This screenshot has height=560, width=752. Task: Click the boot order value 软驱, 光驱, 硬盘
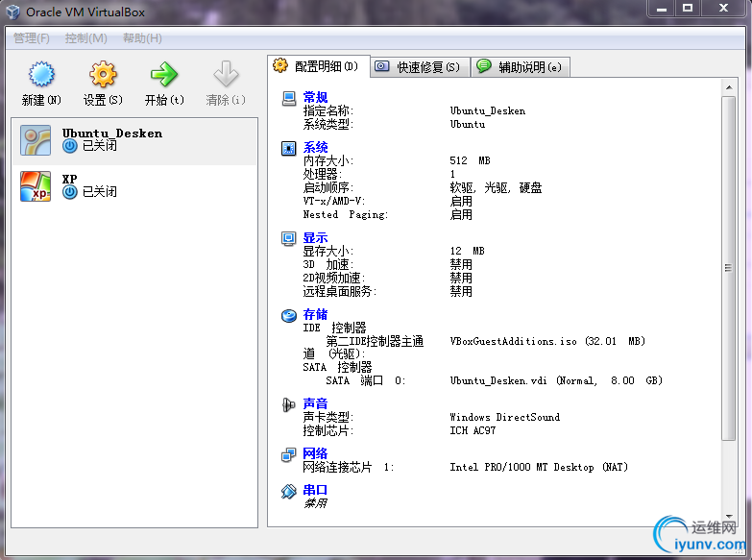496,187
